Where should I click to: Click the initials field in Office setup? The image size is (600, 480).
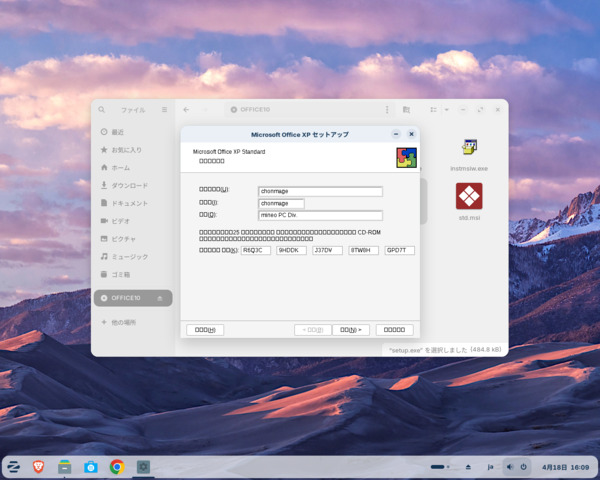(x=281, y=204)
